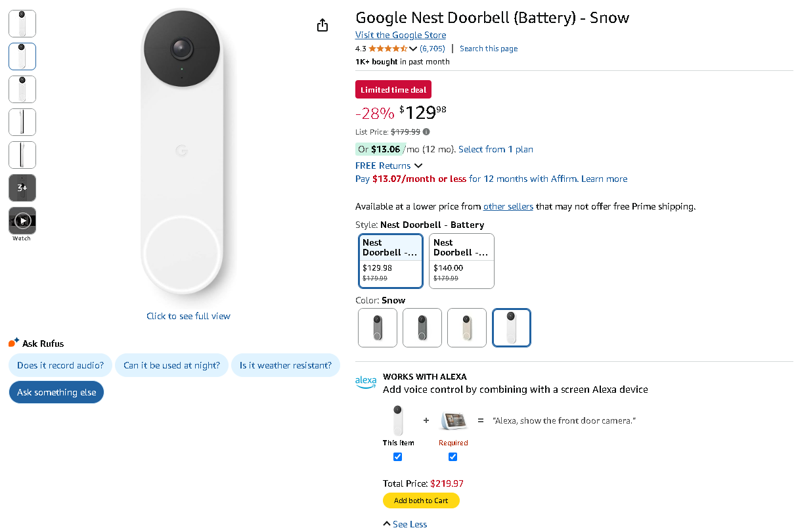This screenshot has width=796, height=532.
Task: Select the second gallery thumbnail
Action: tap(22, 56)
